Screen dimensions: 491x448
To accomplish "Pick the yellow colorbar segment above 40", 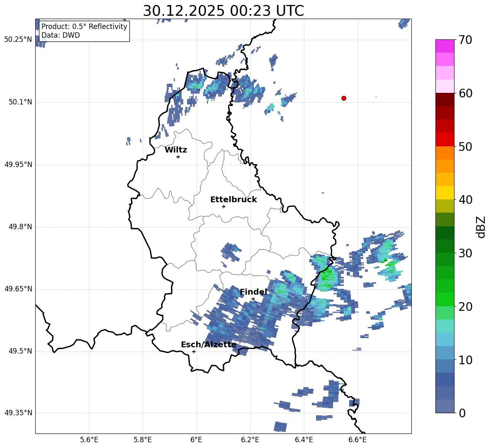I will pos(445,193).
